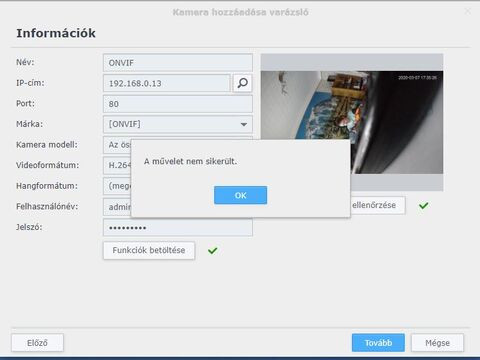Click the Előző back button

(37, 343)
